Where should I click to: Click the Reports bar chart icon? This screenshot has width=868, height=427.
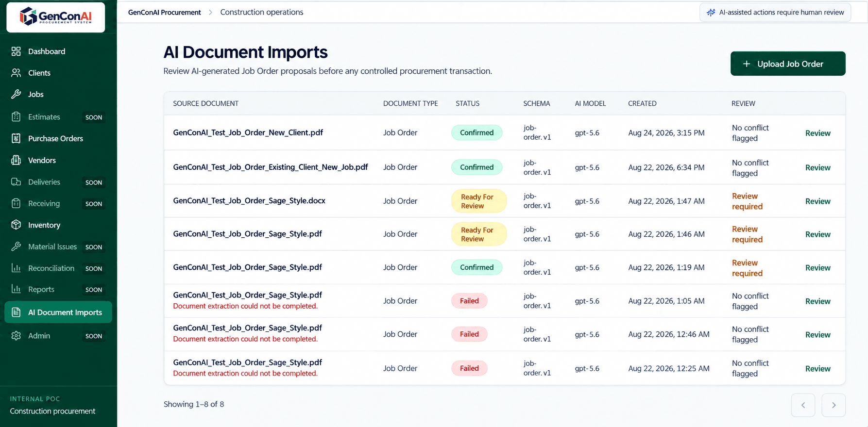16,289
